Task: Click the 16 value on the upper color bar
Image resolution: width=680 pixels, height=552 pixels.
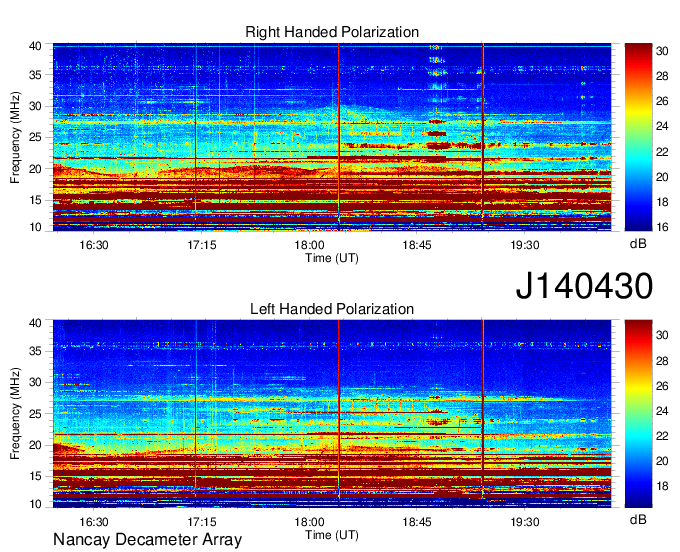Action: point(662,227)
